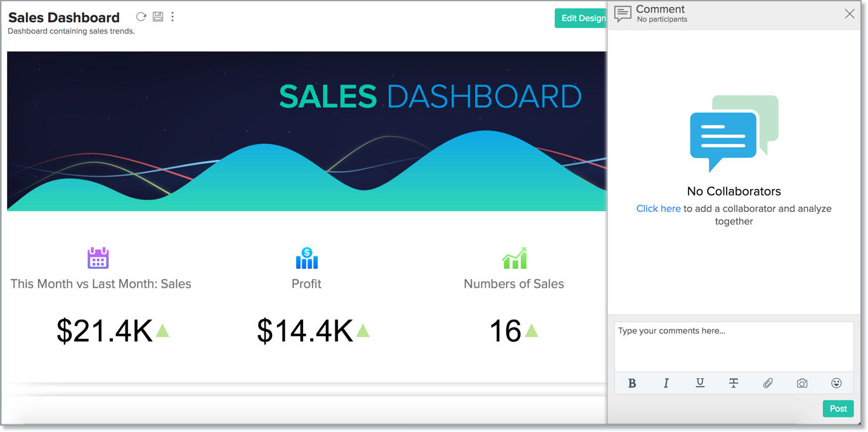868x432 pixels.
Task: Click the Comment speech bubble icon
Action: click(x=623, y=14)
